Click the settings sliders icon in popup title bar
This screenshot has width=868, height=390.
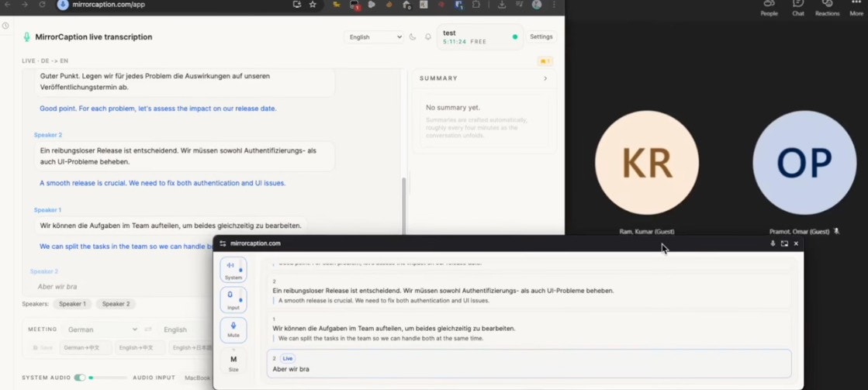(x=223, y=243)
